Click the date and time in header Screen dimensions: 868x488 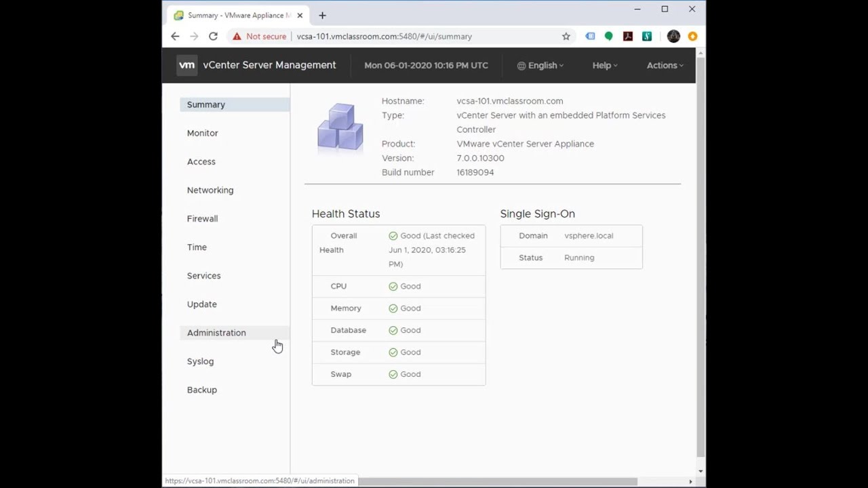click(426, 66)
